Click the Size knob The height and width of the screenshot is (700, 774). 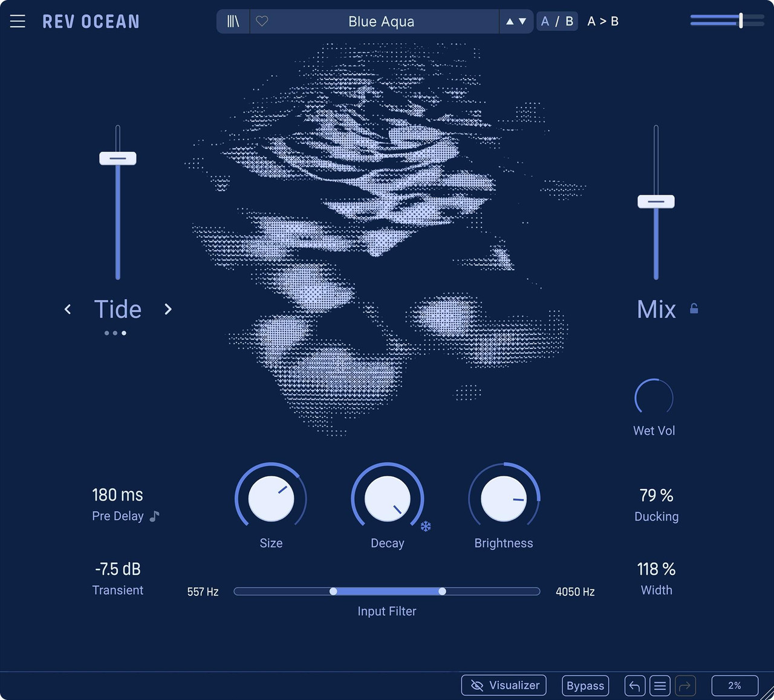click(x=271, y=499)
